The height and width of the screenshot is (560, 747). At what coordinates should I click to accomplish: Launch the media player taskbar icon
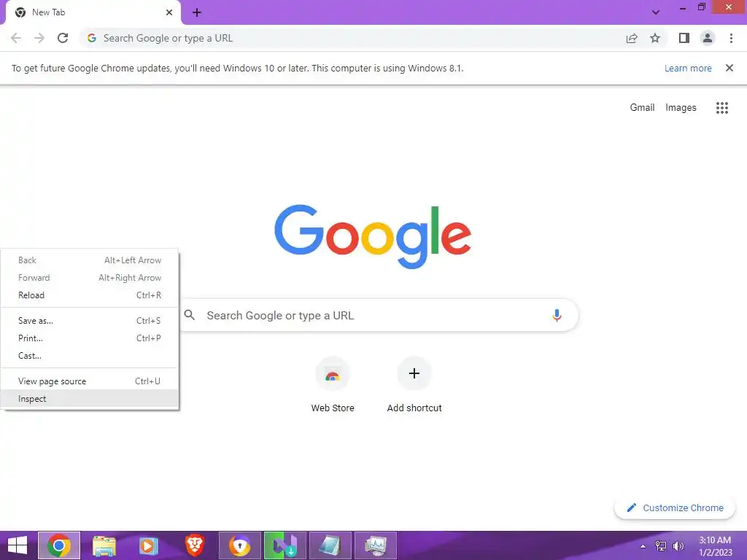pyautogui.click(x=149, y=545)
